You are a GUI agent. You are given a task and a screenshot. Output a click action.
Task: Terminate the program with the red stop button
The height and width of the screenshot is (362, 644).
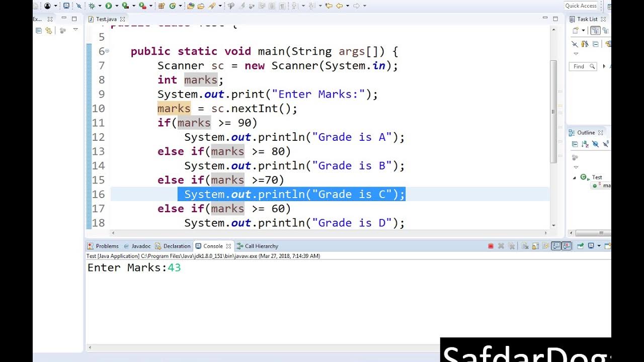coord(491,246)
